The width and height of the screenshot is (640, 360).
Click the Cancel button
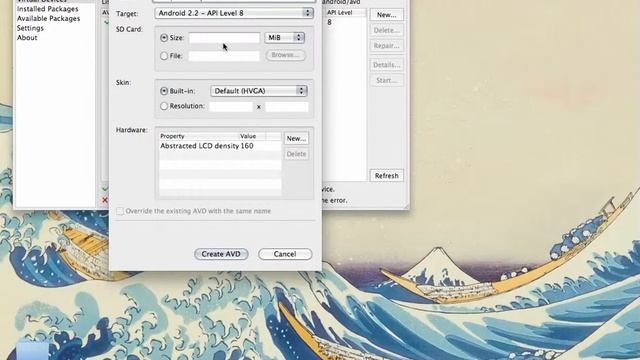click(x=285, y=254)
